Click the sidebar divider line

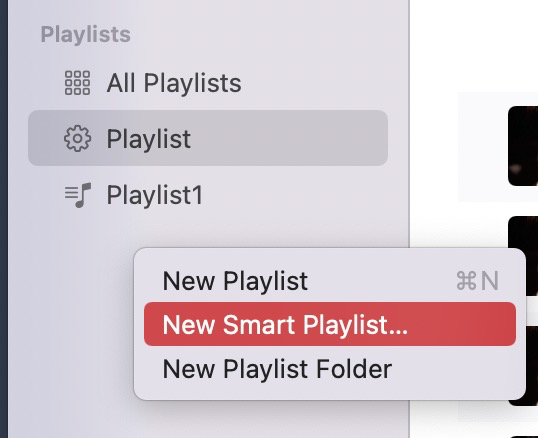tap(409, 123)
